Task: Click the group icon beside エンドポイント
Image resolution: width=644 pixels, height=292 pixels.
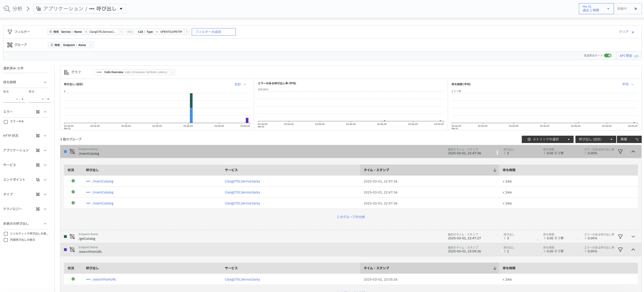Action: point(38,180)
